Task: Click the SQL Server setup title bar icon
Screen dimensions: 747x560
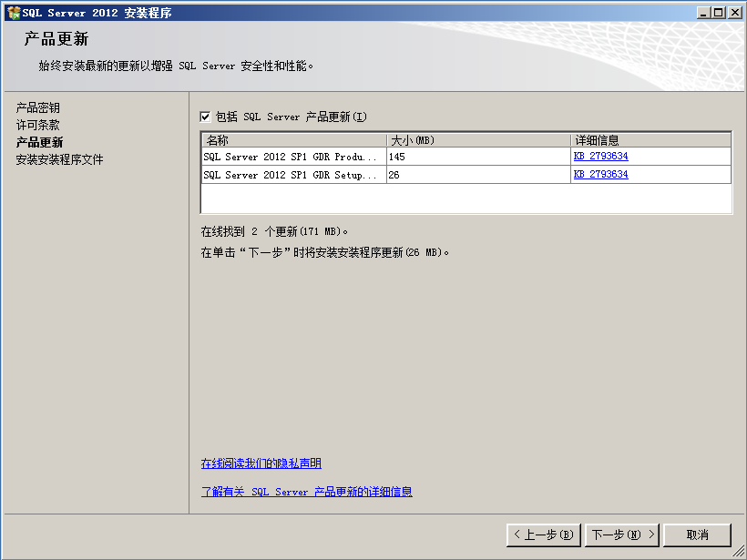Action: (x=14, y=13)
